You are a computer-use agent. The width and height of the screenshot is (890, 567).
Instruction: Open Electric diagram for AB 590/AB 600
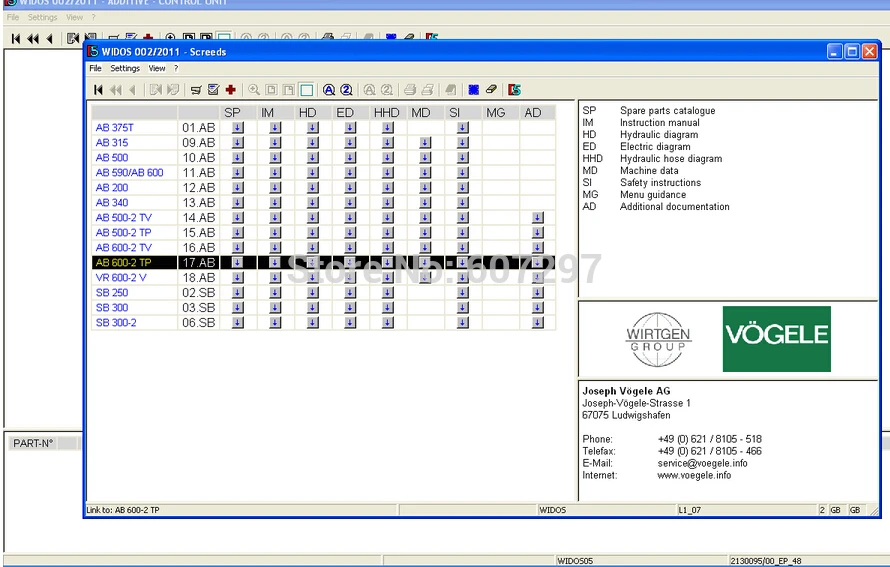point(350,173)
